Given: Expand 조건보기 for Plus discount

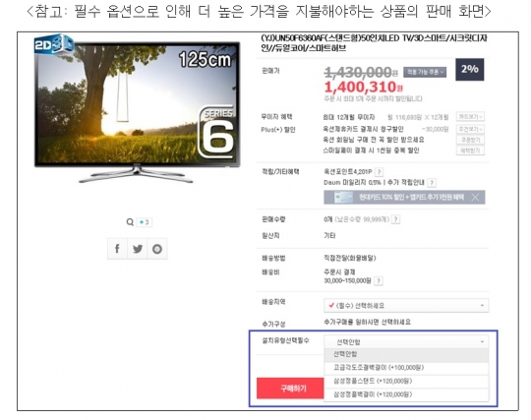Looking at the screenshot, I should tap(470, 129).
